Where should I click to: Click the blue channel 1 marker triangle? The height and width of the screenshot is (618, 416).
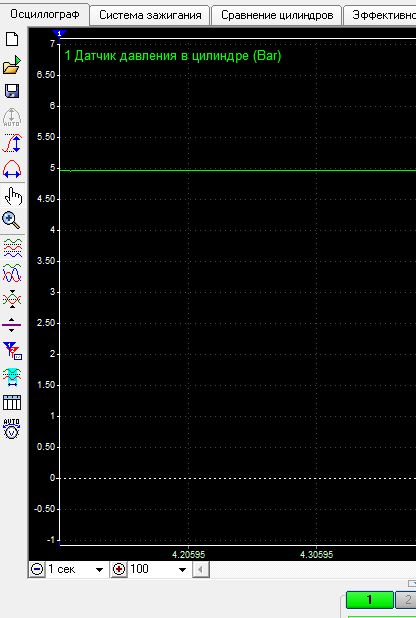pyautogui.click(x=59, y=34)
